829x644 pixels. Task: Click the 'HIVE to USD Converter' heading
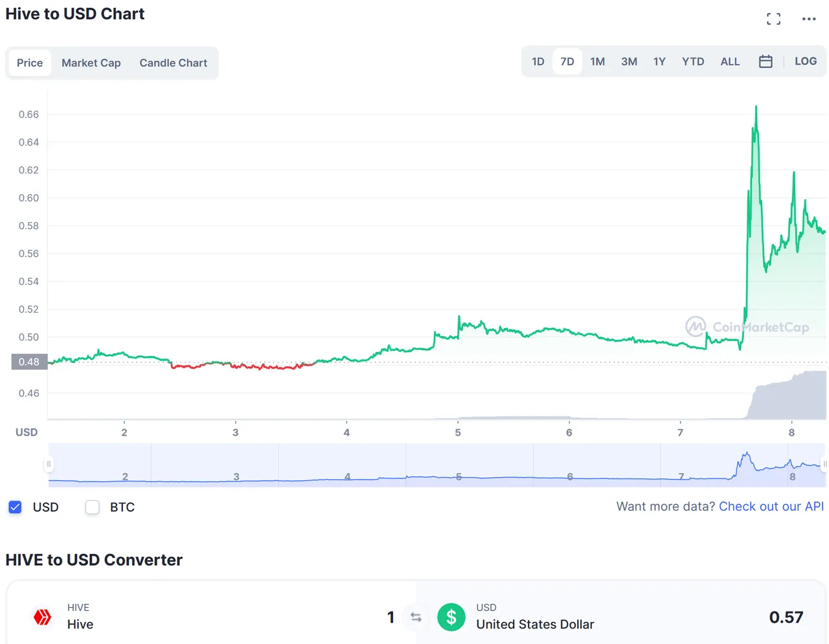(x=94, y=560)
